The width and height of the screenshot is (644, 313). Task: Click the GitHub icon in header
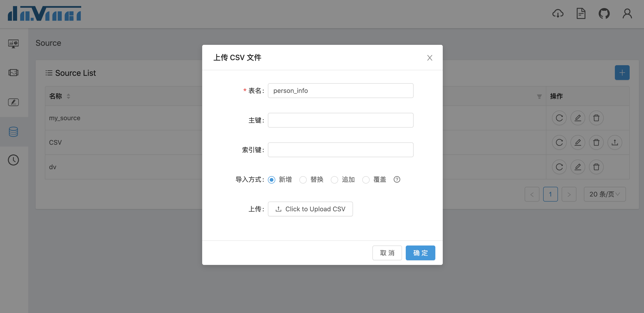point(604,13)
